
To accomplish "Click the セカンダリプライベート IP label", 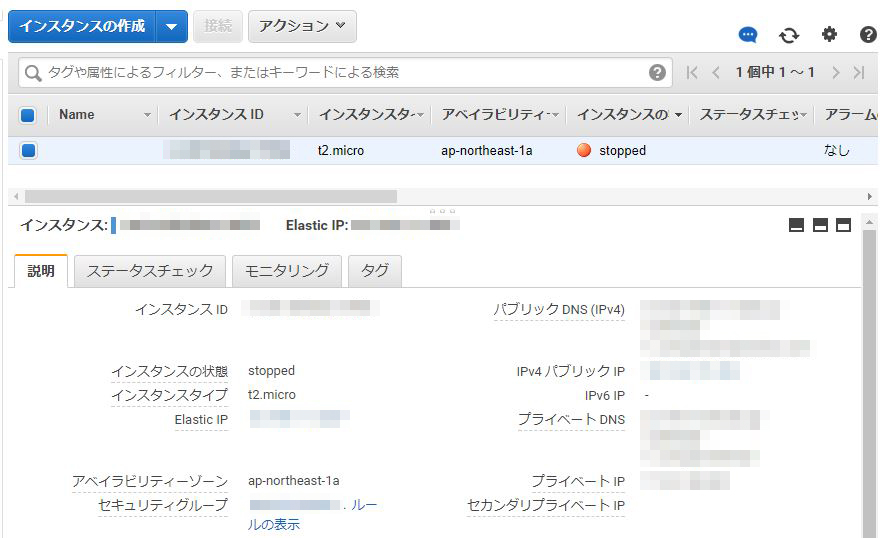I will [x=546, y=505].
